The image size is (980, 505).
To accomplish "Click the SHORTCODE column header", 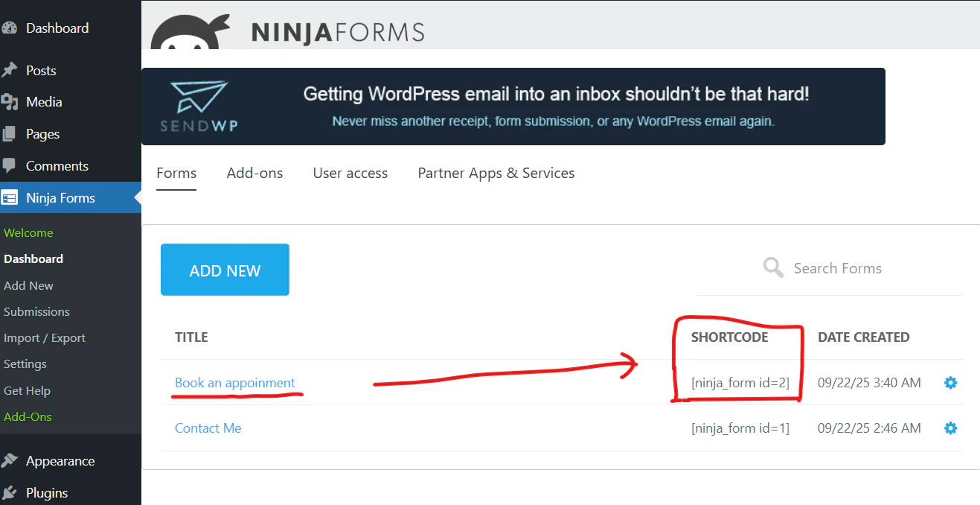I will (x=729, y=337).
